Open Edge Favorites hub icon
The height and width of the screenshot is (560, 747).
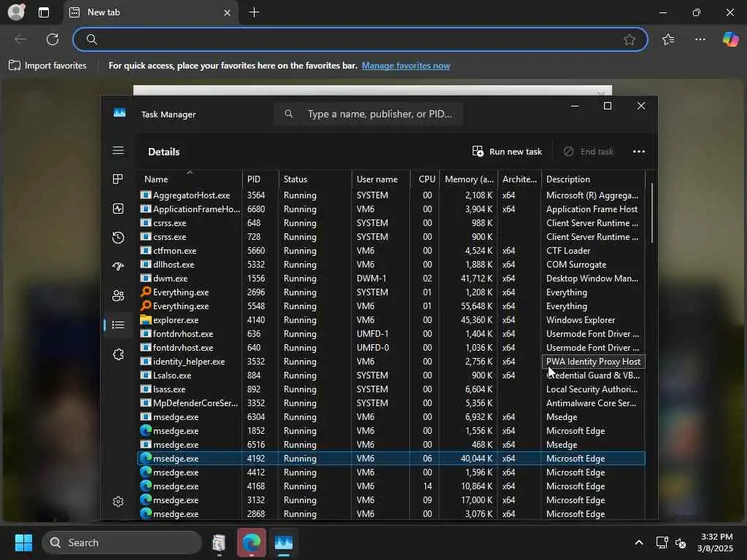coord(668,39)
